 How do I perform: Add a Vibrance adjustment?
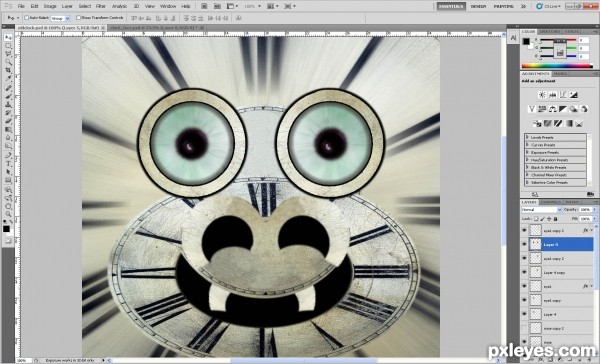pyautogui.click(x=532, y=109)
